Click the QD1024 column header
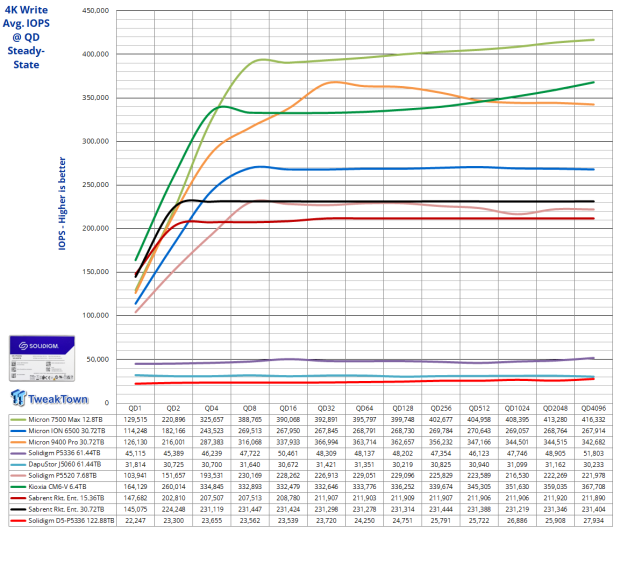 (517, 408)
